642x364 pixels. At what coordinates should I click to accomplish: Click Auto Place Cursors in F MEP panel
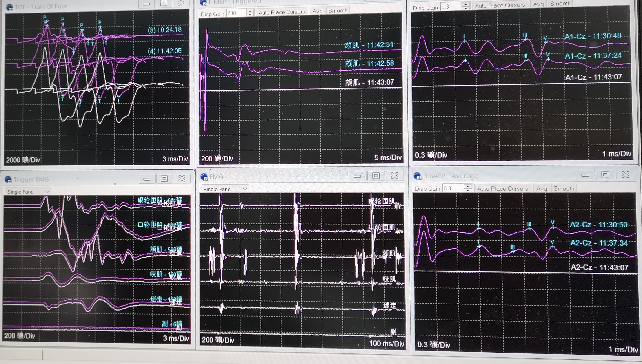tap(282, 12)
